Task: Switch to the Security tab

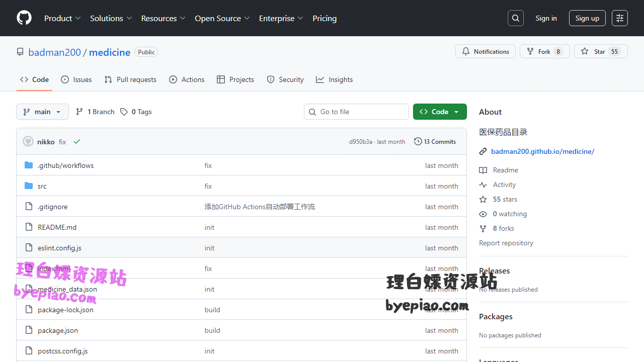Action: pos(285,79)
